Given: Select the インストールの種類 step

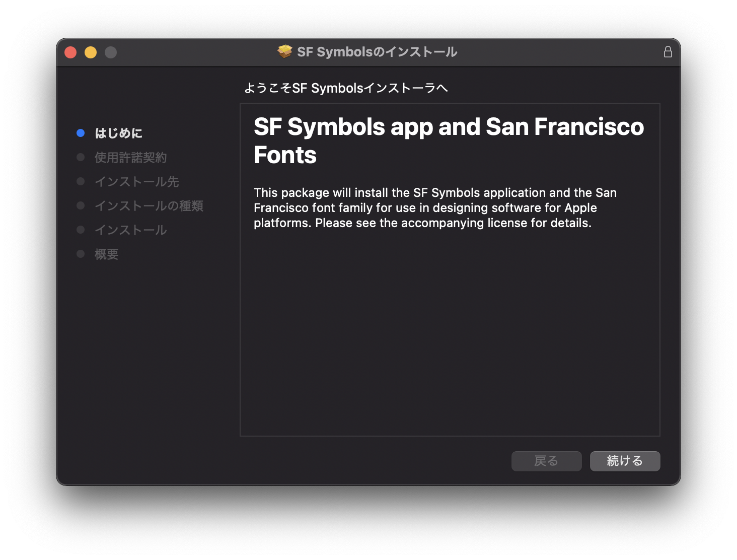Looking at the screenshot, I should click(x=149, y=205).
